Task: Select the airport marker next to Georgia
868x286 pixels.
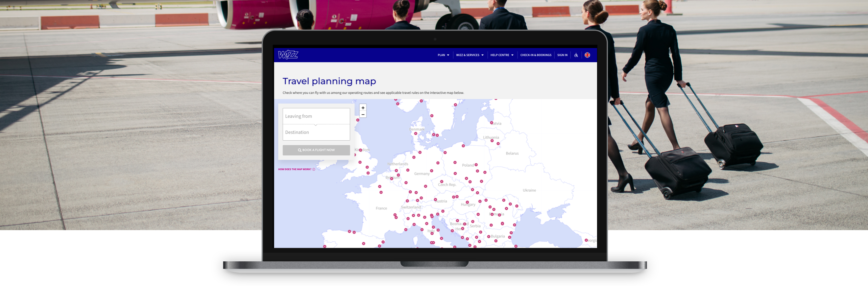Action: pyautogui.click(x=586, y=240)
